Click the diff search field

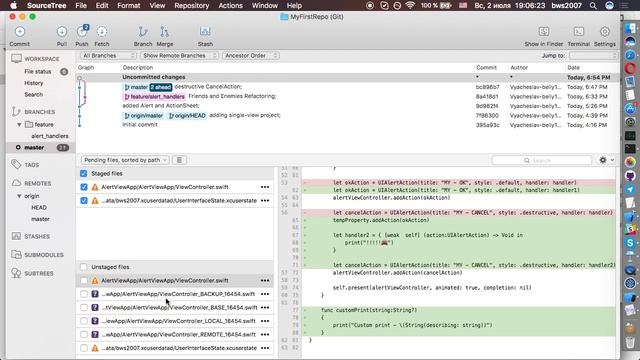[542, 160]
